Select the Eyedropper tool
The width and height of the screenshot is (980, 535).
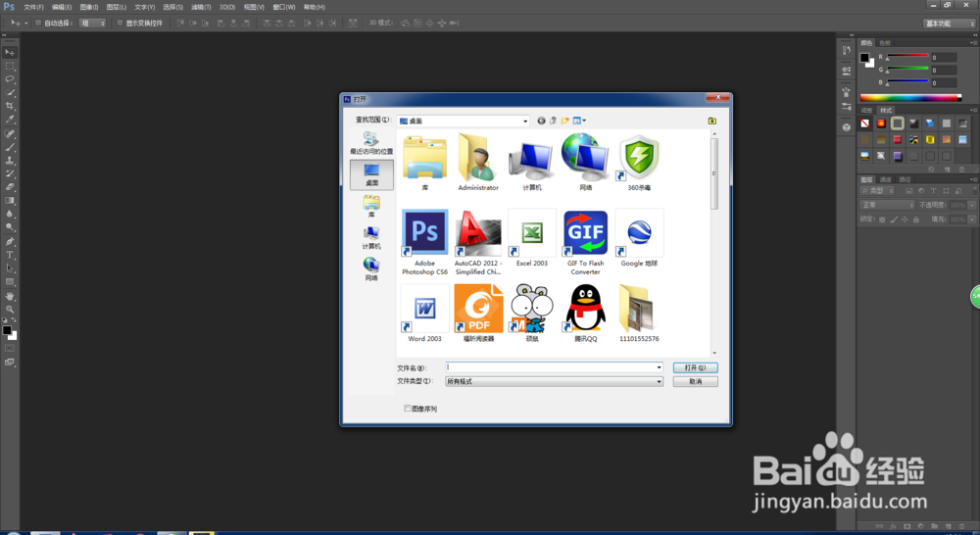[10, 120]
